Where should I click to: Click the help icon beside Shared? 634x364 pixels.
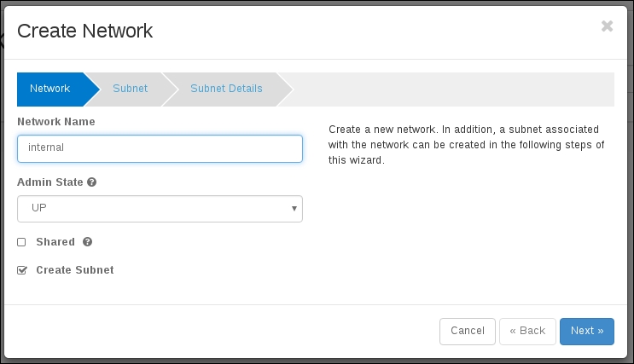coord(88,242)
